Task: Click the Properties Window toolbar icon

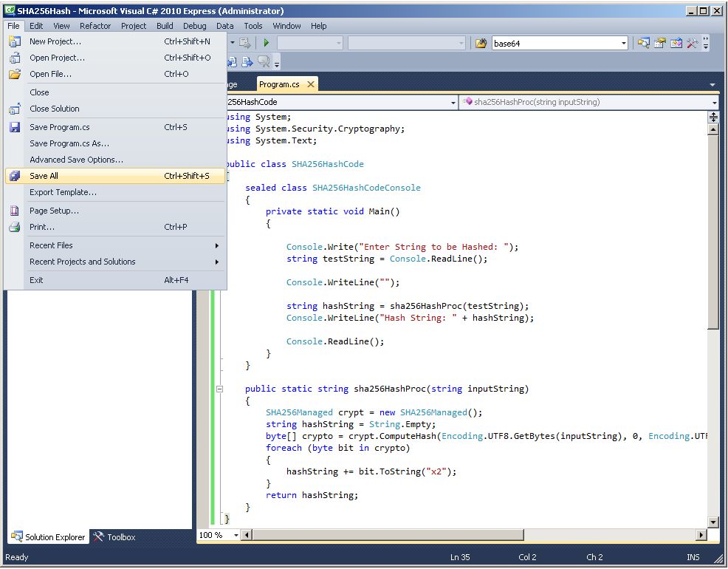Action: click(x=660, y=44)
